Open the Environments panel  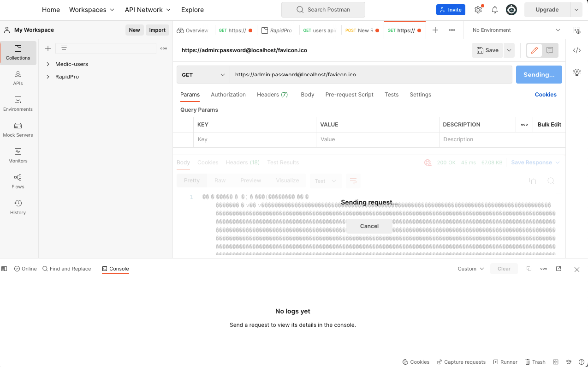18,104
